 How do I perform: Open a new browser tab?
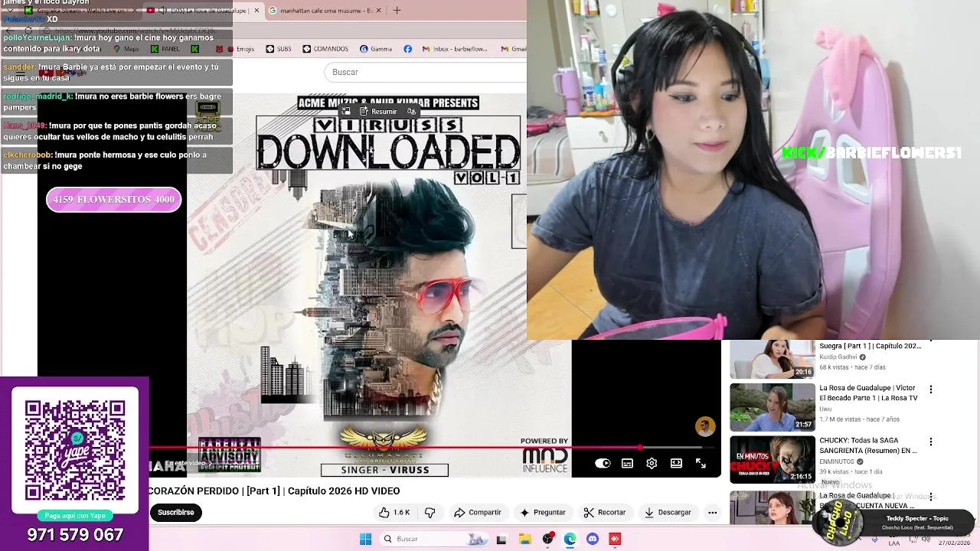[x=397, y=11]
